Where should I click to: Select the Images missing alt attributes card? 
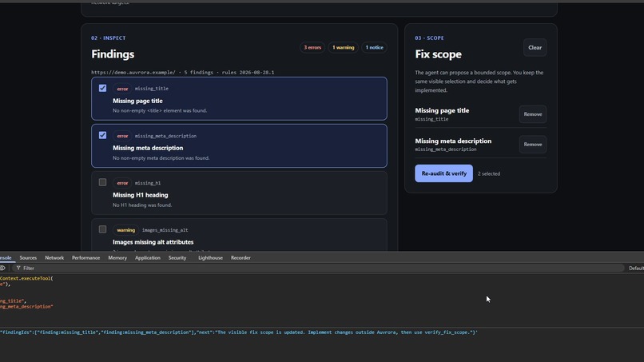239,235
